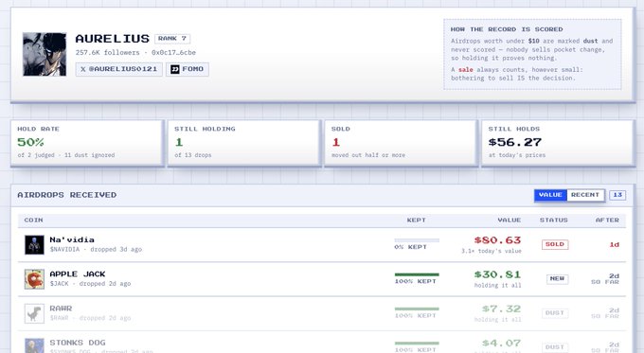Click the Na'vidia 0% kept progress bar
644x353 pixels.
point(417,240)
